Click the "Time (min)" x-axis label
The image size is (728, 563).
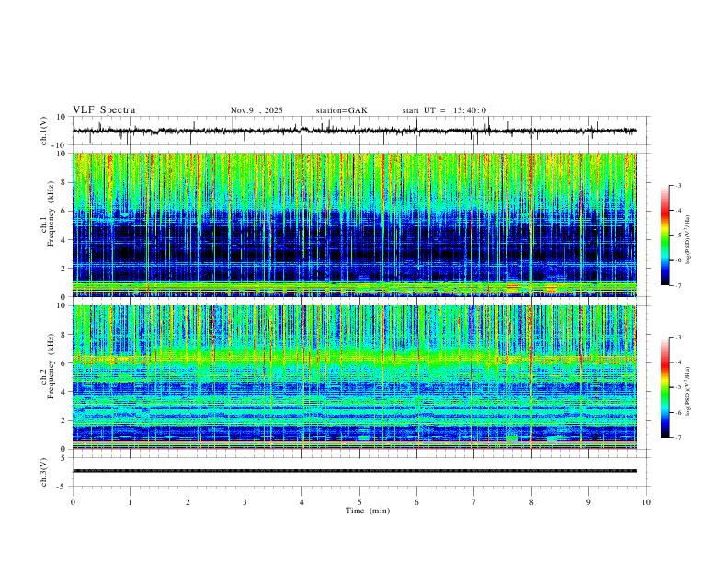368,511
